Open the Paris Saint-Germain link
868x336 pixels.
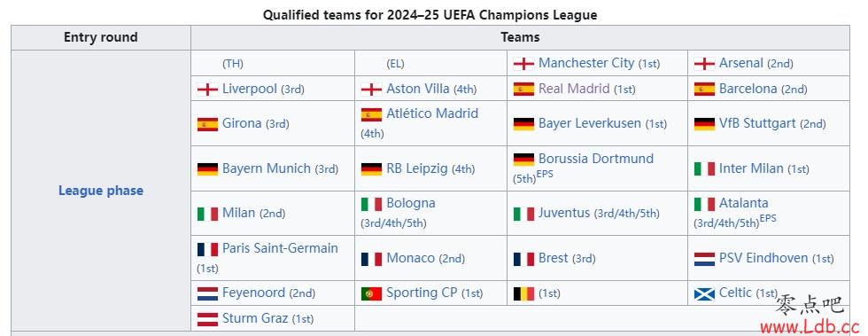(280, 248)
